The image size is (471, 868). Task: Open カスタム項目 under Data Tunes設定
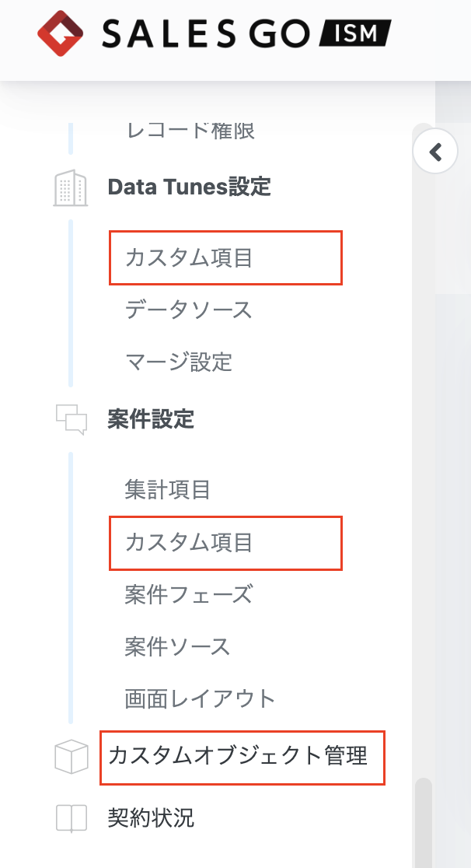coord(189,258)
